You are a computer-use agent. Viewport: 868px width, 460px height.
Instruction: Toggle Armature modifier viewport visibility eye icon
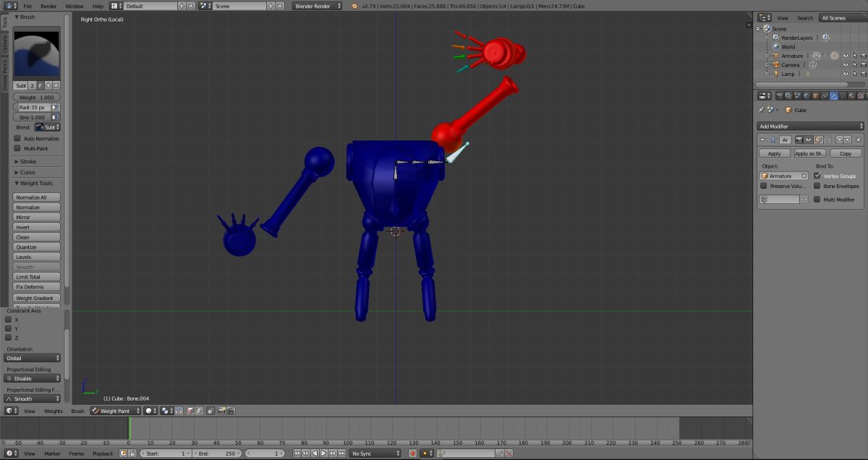[808, 140]
